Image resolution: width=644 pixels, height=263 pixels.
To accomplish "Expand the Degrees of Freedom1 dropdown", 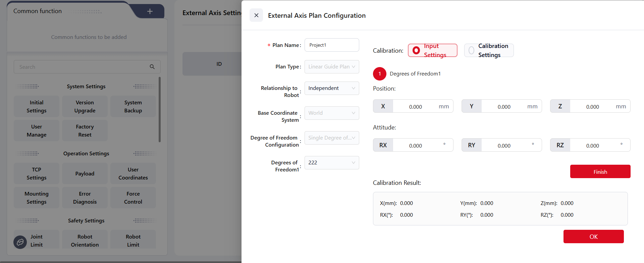I will coord(331,163).
